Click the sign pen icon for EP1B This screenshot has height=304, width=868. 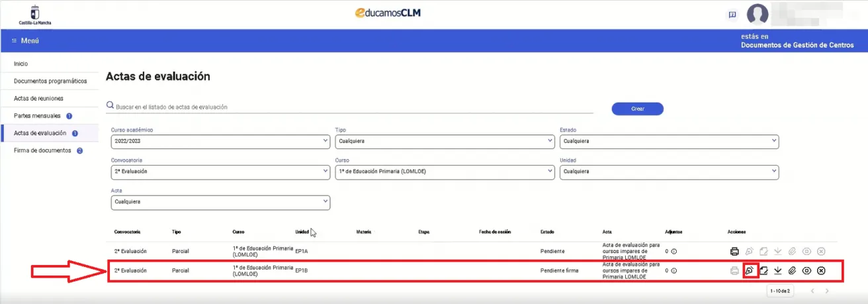tap(750, 270)
